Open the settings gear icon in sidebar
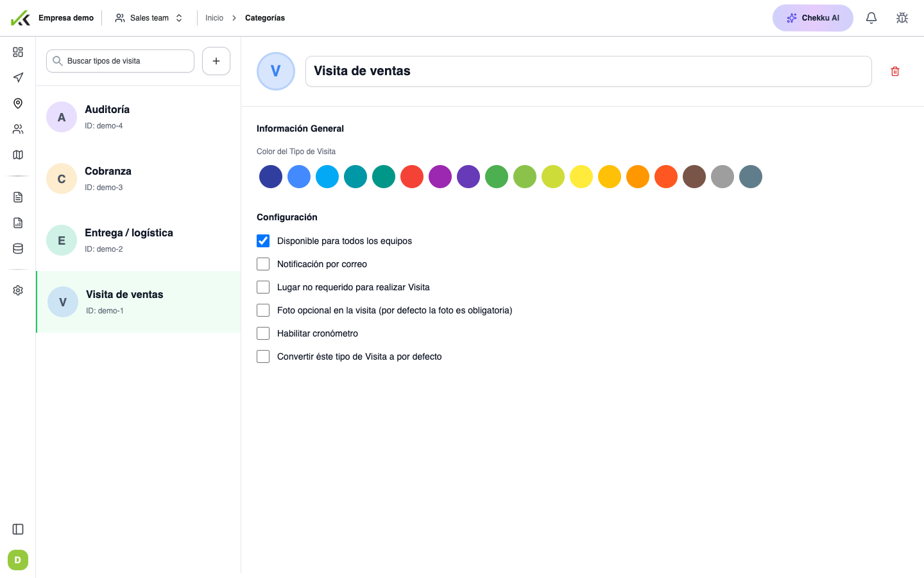 [18, 290]
